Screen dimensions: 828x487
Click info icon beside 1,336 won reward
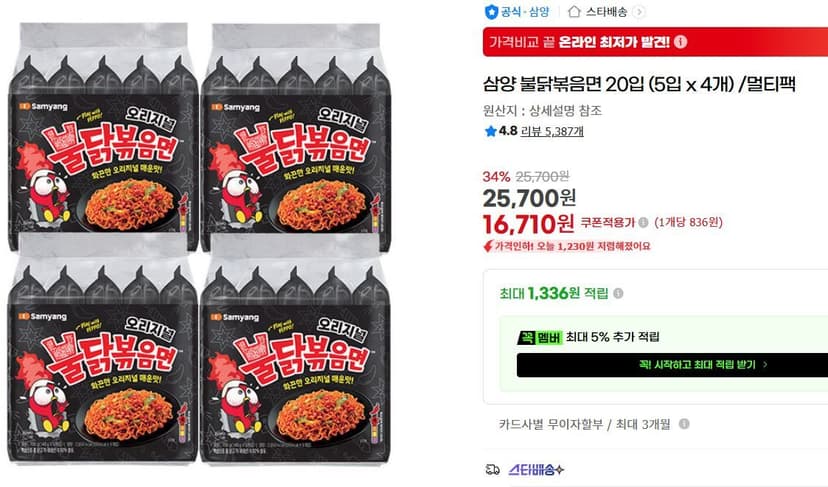618,293
